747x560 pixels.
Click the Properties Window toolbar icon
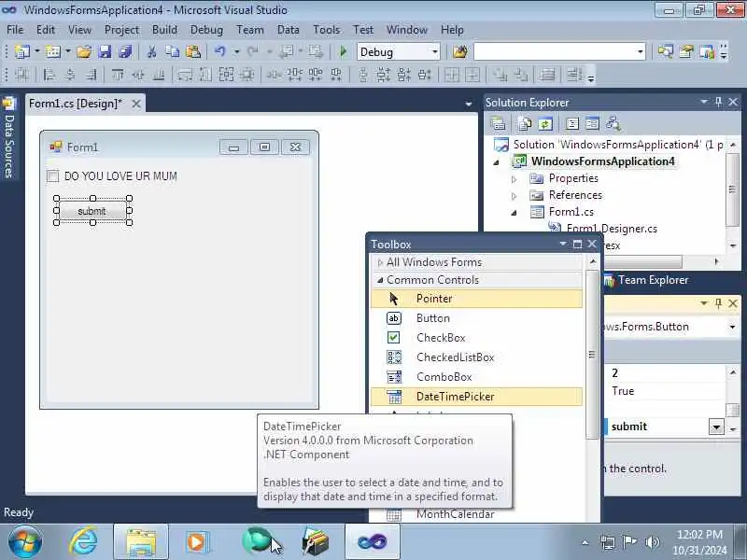click(686, 51)
